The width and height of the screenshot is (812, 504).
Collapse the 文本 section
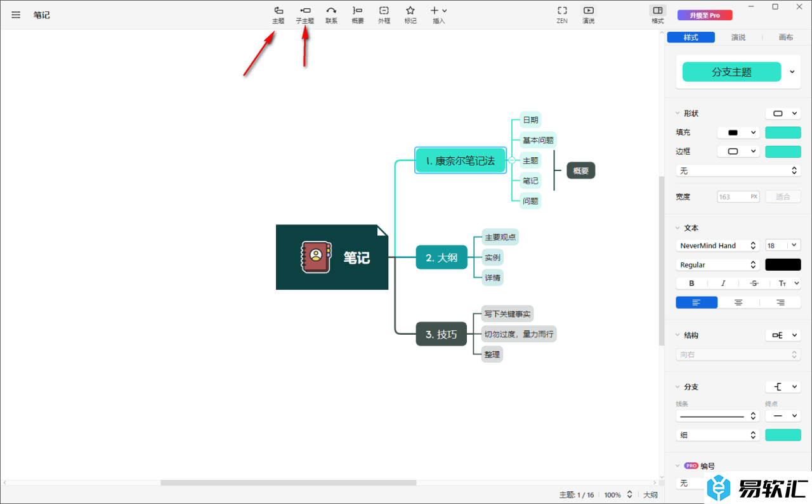coord(678,228)
